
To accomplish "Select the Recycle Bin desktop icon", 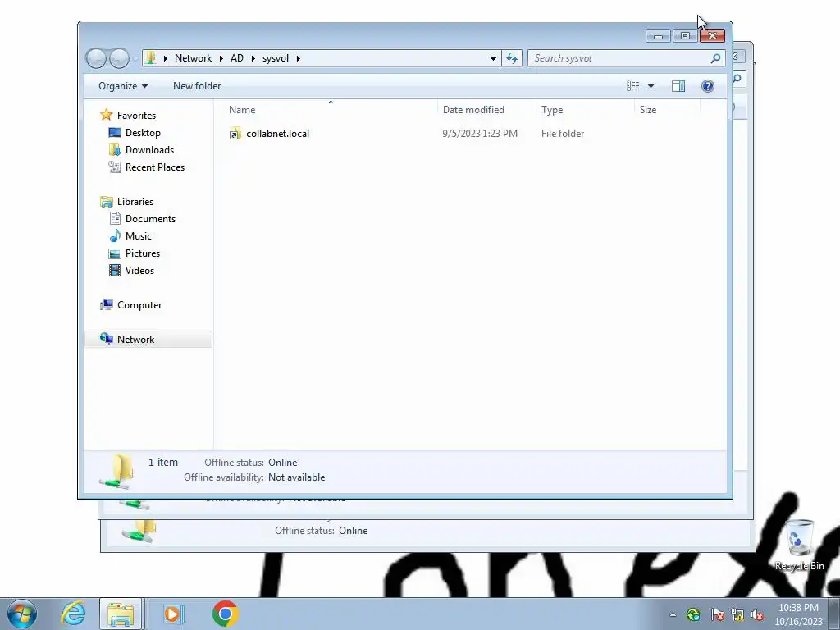I will pos(799,545).
